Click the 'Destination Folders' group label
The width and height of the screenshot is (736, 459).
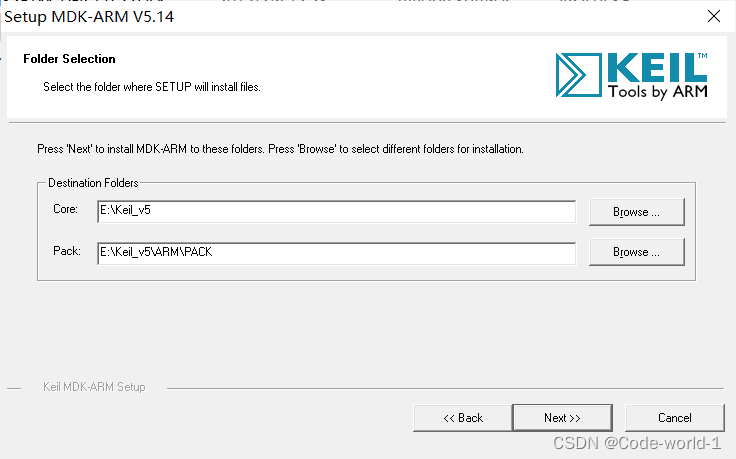(x=93, y=183)
